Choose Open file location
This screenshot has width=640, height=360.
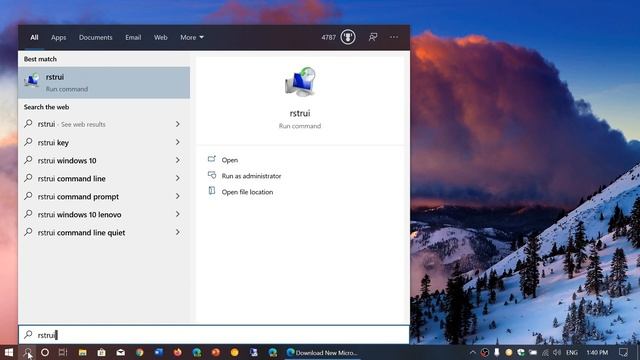pos(247,192)
